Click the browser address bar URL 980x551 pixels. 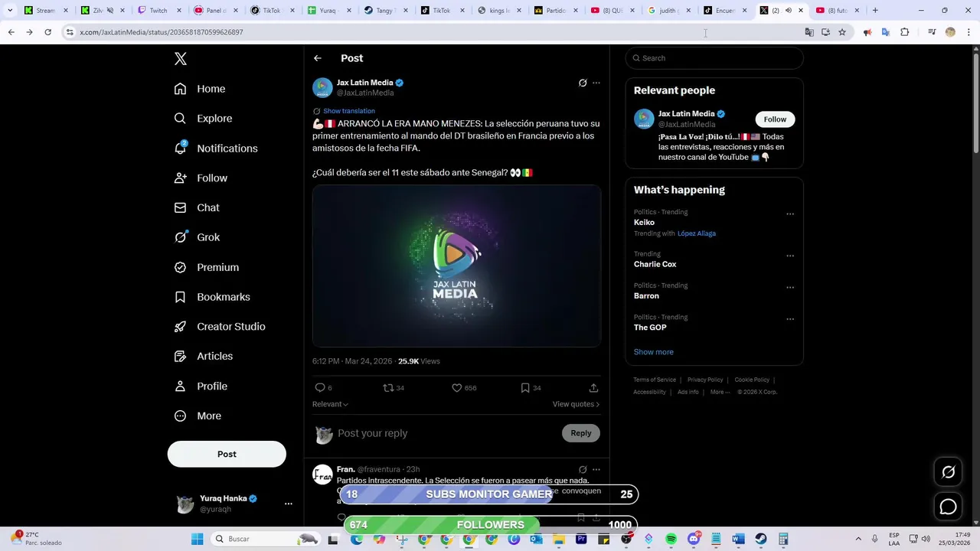(x=162, y=32)
